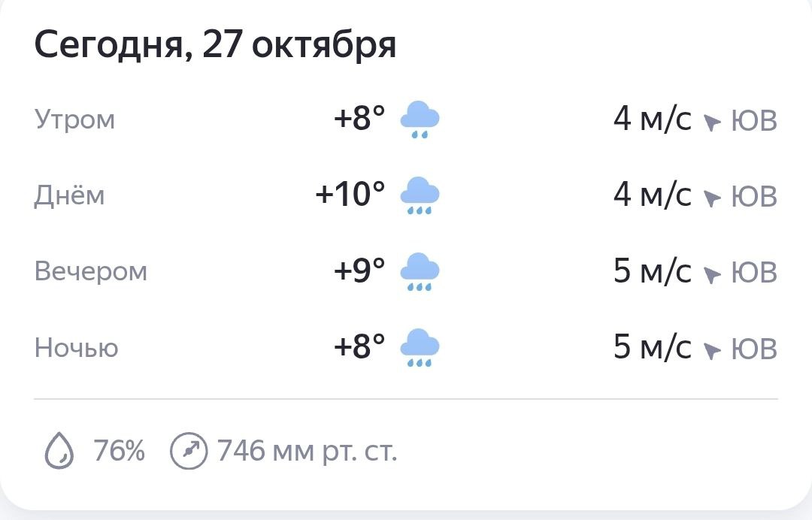Screen dimensions: 812x520
Task: Select the 'Вечером' row label
Action: tap(91, 271)
